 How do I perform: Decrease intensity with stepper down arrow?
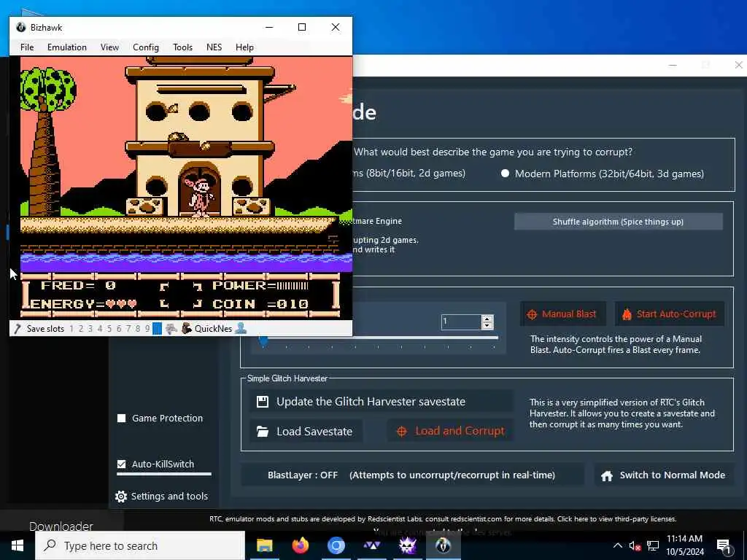(487, 326)
